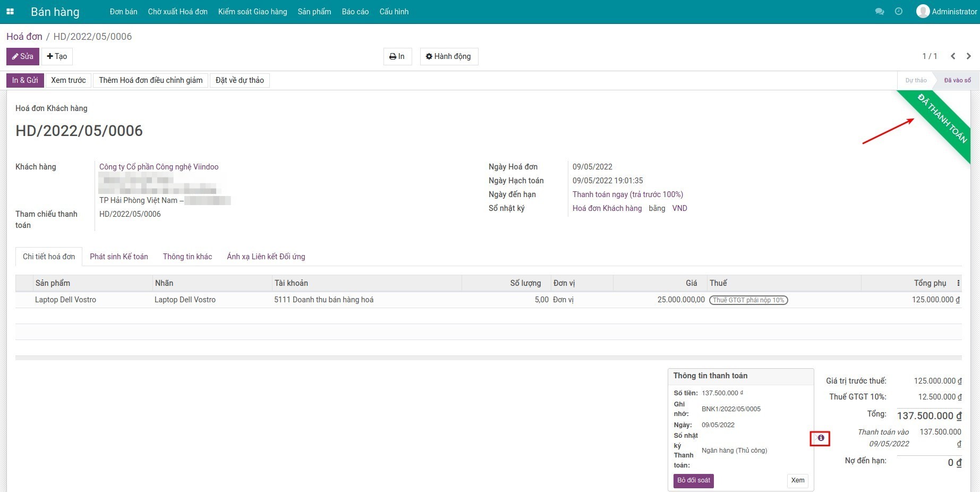The width and height of the screenshot is (980, 492).
Task: Click the BNK1/2022/05/0005 memo value
Action: (x=731, y=409)
